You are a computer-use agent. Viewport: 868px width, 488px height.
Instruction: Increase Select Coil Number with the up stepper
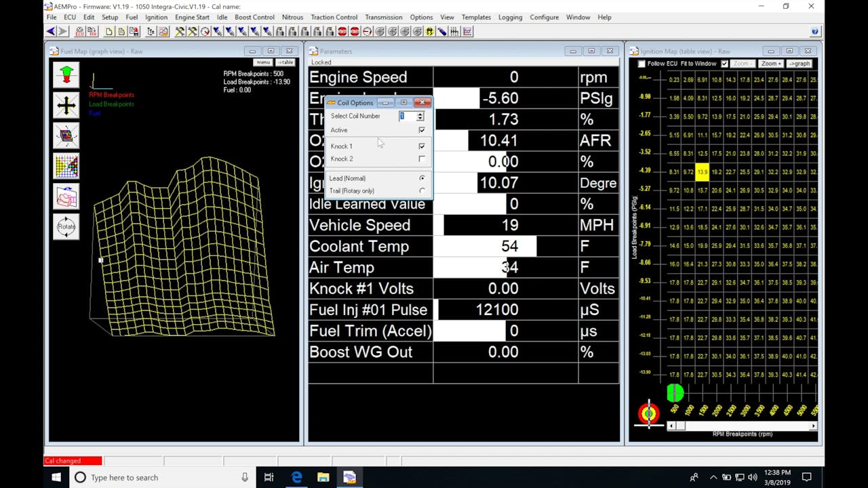pyautogui.click(x=420, y=113)
